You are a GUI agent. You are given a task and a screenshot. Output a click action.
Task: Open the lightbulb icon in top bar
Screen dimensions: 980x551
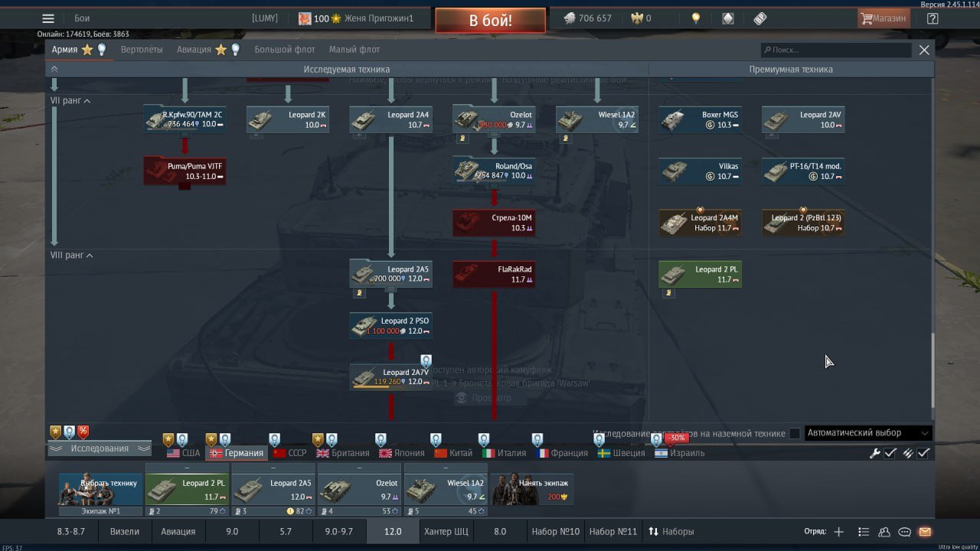click(x=696, y=18)
